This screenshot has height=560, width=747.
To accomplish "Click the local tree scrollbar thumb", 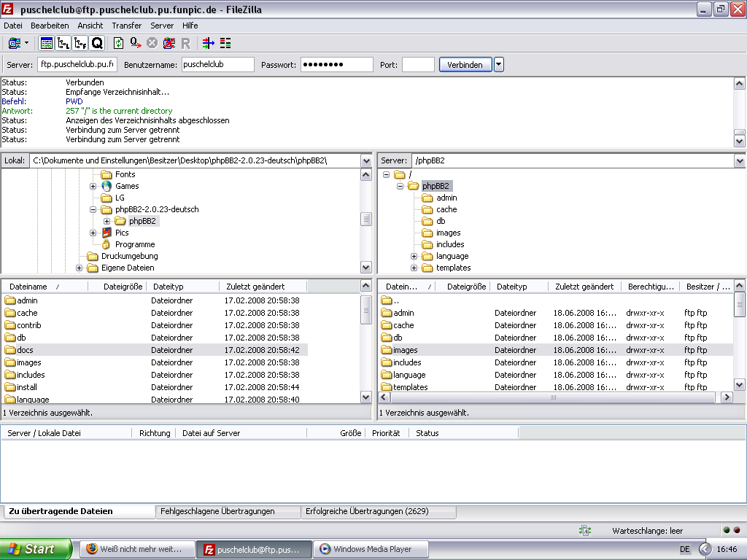I will click(x=366, y=219).
